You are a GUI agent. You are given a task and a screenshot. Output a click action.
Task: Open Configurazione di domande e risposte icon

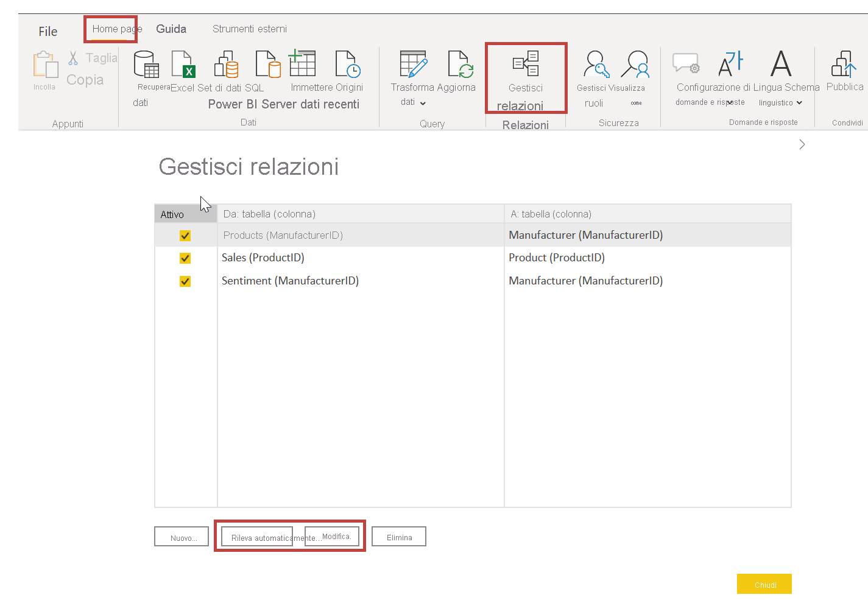686,63
